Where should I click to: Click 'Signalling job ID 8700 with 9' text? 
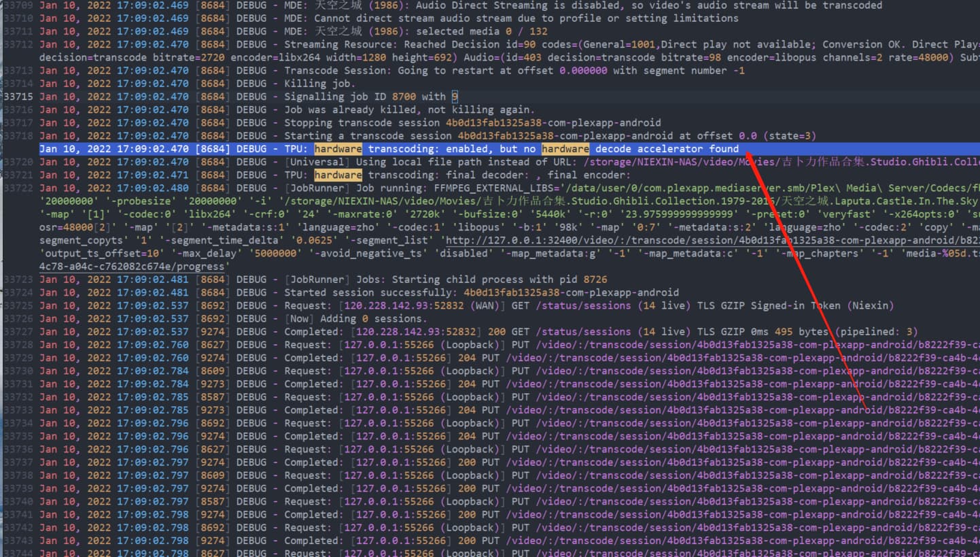[x=371, y=97]
